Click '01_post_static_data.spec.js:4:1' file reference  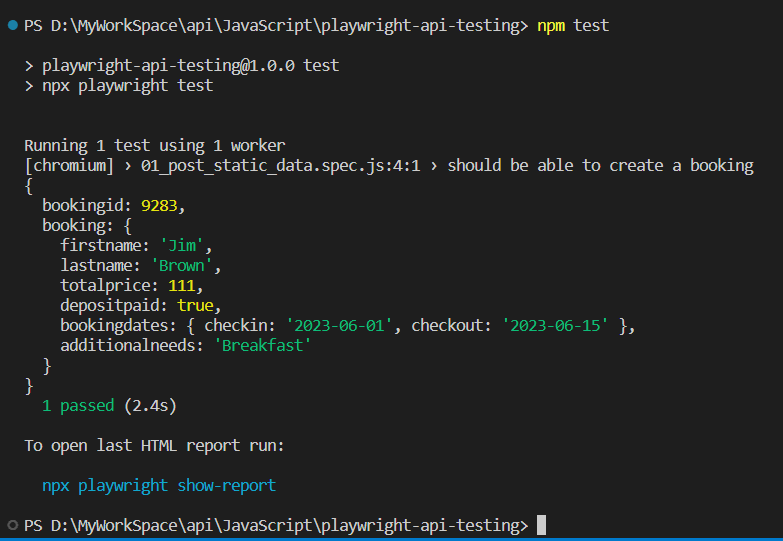[281, 165]
